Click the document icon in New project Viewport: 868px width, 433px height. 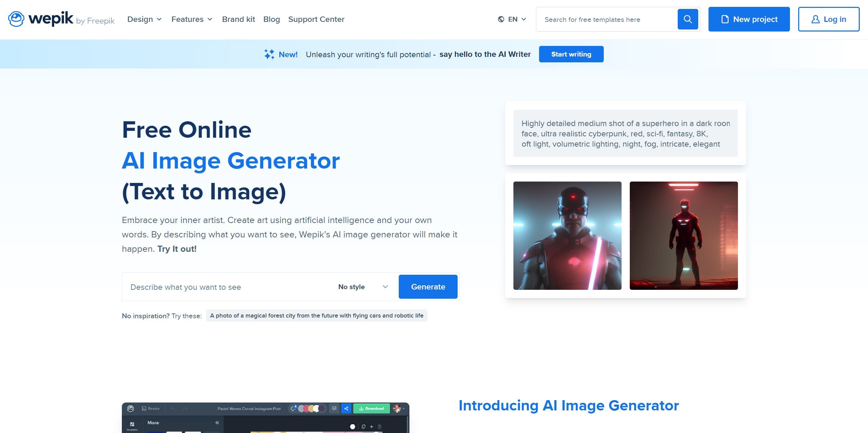tap(725, 19)
